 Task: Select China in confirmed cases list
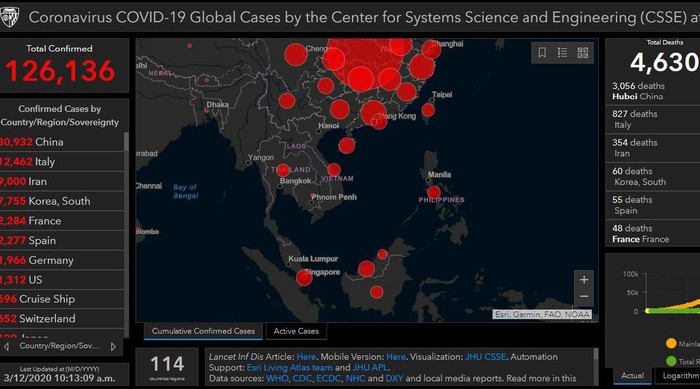(62, 142)
